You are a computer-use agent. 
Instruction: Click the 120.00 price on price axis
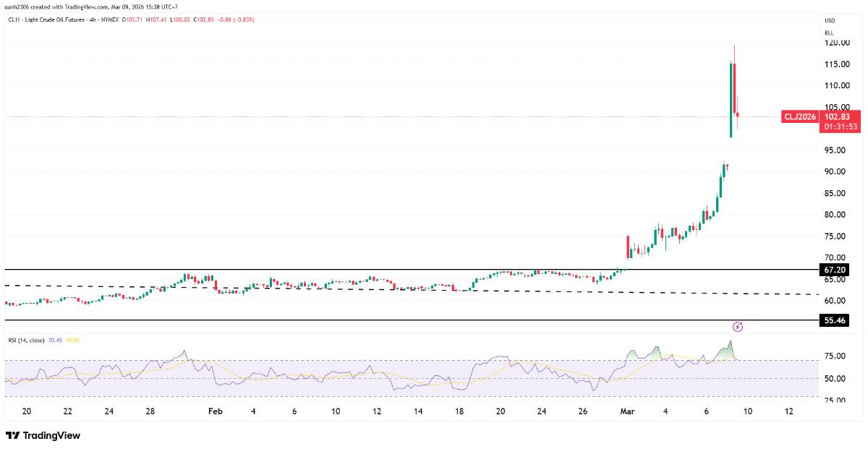pos(837,43)
